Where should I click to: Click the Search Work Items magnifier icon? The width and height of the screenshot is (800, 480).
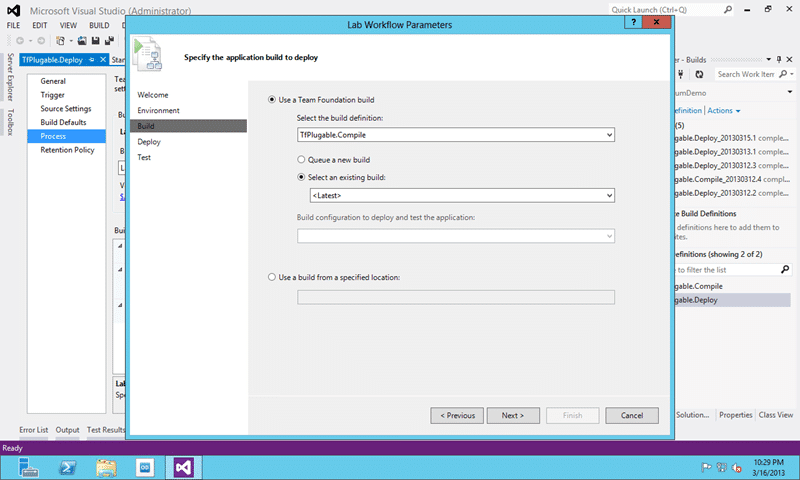click(783, 74)
